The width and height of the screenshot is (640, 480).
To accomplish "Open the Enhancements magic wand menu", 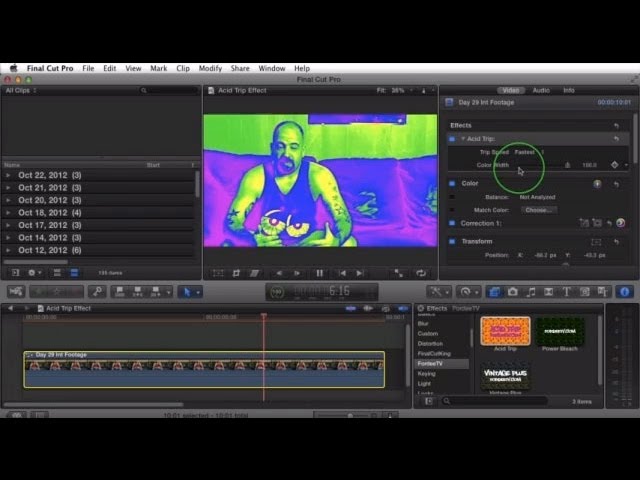I will (439, 292).
